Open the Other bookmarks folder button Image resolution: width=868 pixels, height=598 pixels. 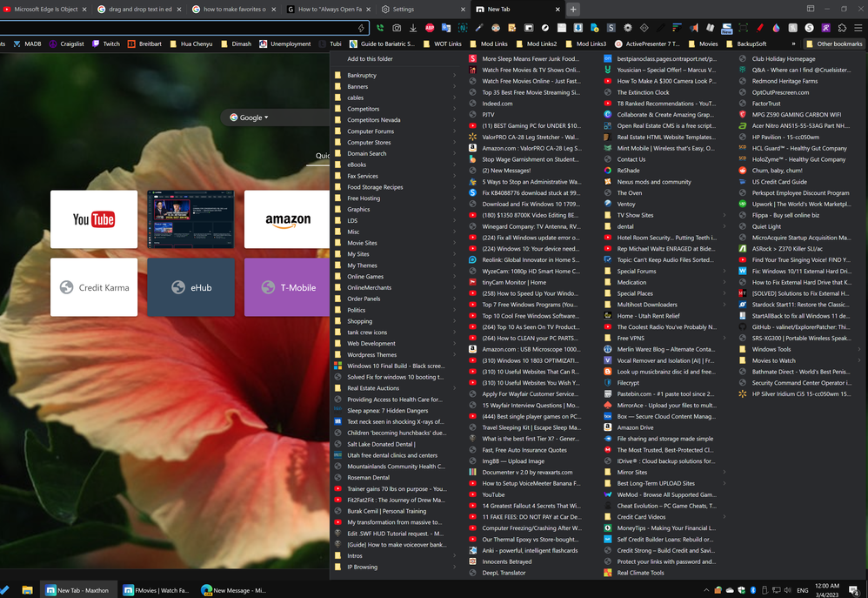coord(834,44)
